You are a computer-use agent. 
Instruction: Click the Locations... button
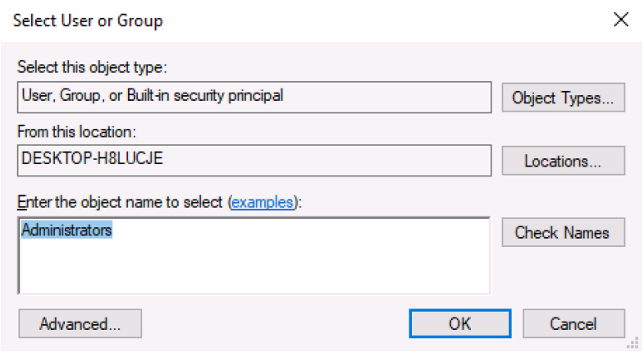point(563,161)
